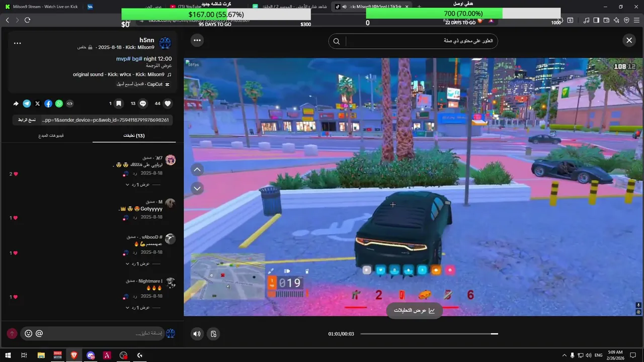Click عرض الترجمة show translation
Screen dimensions: 644x362
point(159,66)
